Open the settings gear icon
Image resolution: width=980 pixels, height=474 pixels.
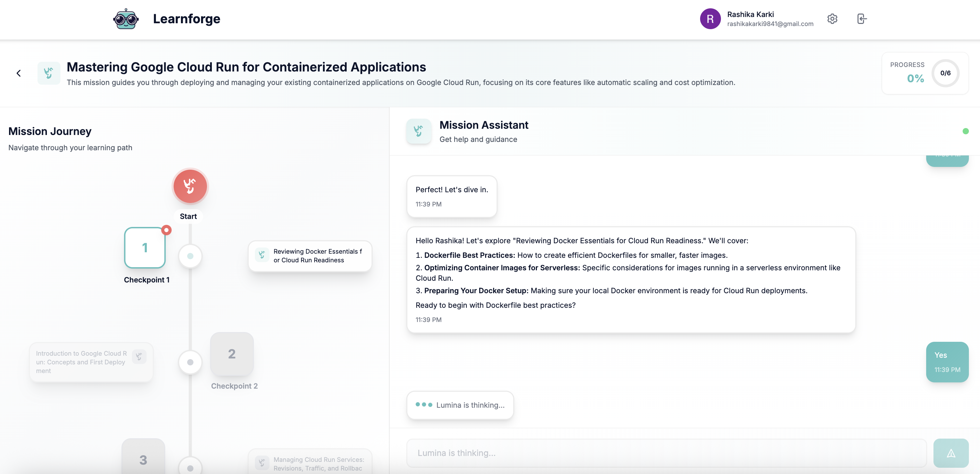tap(832, 19)
